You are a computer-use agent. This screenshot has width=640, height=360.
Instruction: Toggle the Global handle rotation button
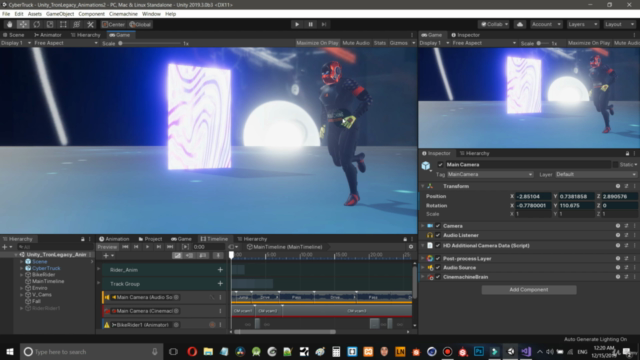tap(140, 24)
